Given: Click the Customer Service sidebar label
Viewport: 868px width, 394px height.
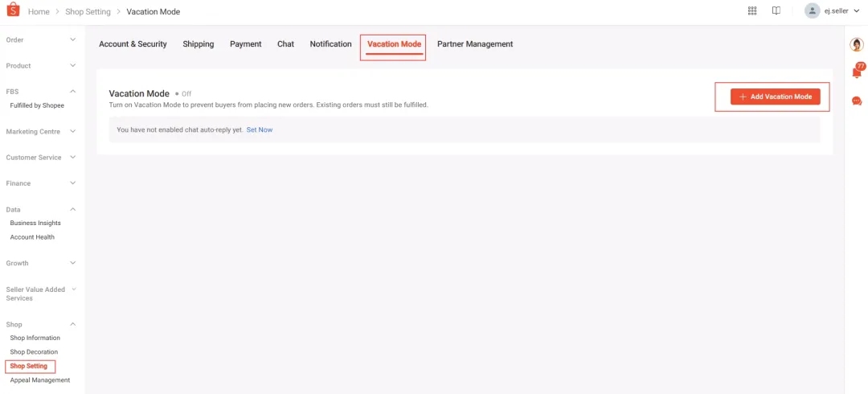Looking at the screenshot, I should point(34,158).
